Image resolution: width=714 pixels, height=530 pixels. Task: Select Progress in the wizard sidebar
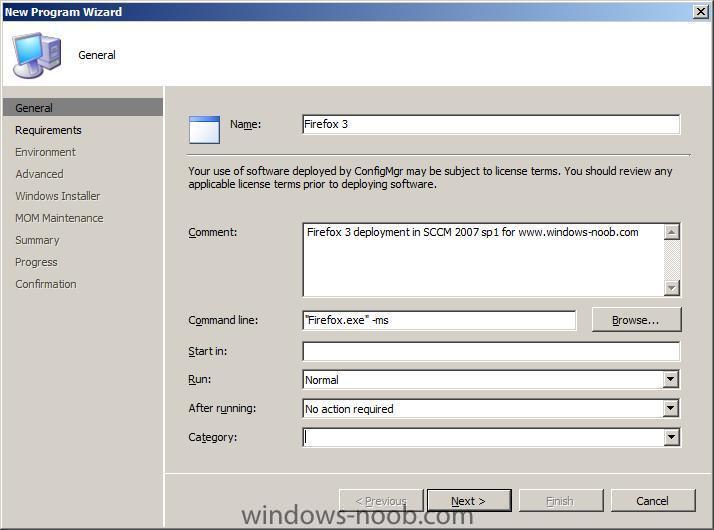click(36, 262)
